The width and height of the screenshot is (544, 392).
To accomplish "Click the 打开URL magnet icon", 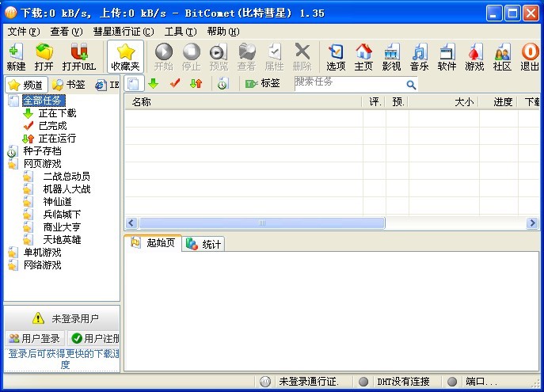I will [x=78, y=57].
